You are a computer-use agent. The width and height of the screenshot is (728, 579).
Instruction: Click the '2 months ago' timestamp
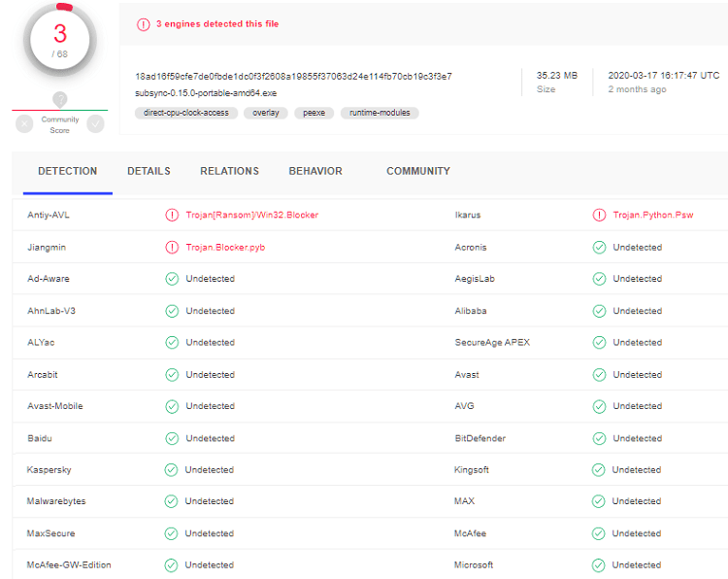pos(637,89)
